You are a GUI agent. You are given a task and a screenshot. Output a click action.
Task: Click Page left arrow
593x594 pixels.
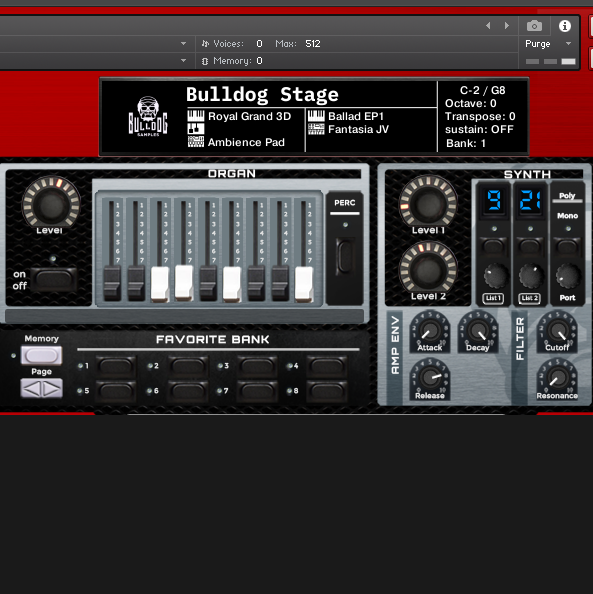click(x=31, y=389)
